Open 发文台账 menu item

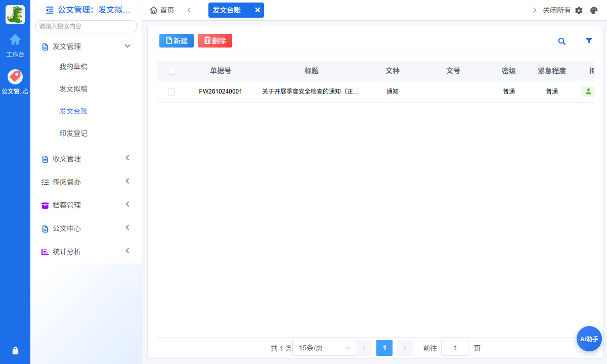pos(73,111)
